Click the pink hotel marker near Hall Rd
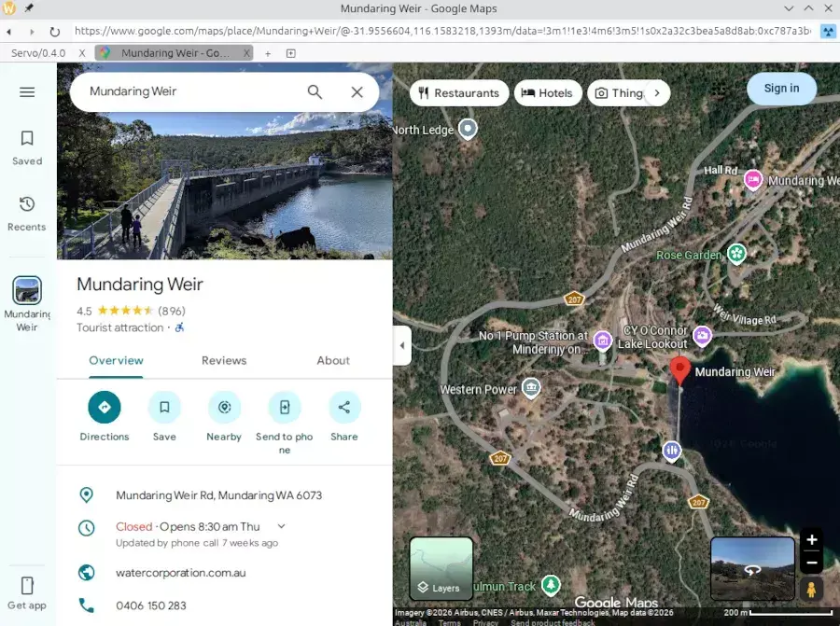This screenshot has width=840, height=626. (x=753, y=180)
